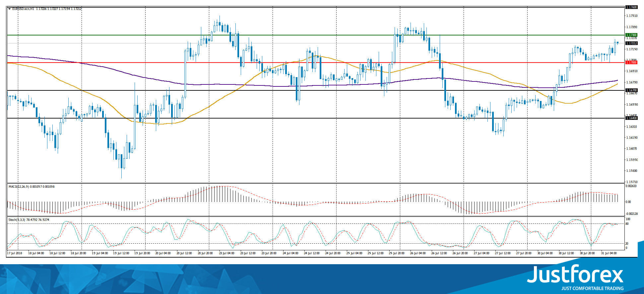Viewport: 644px width, 294px height.
Task: Click the 26 Jul 20:00 time label
Action: [461, 253]
